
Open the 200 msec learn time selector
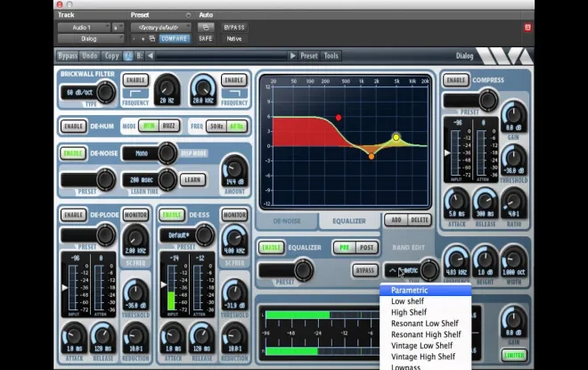[150, 180]
